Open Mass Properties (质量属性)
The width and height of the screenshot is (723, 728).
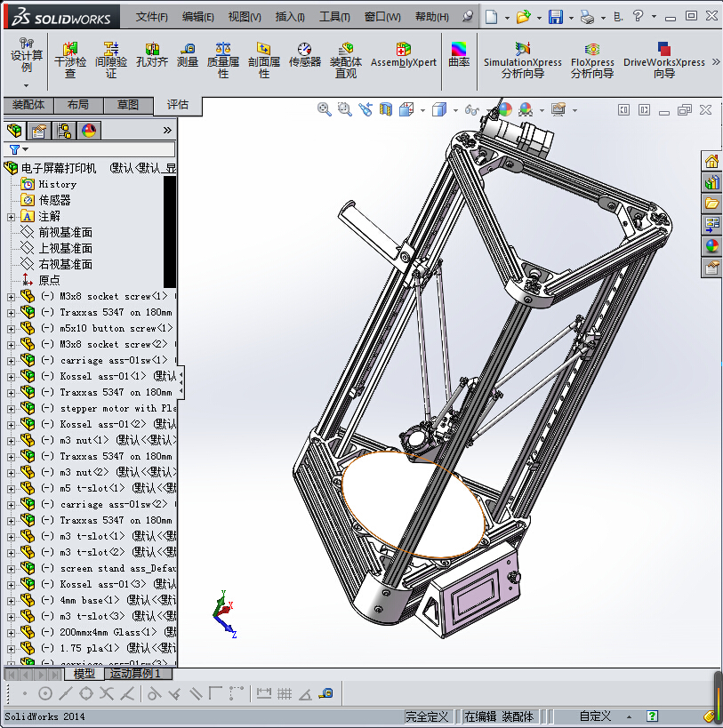[223, 60]
